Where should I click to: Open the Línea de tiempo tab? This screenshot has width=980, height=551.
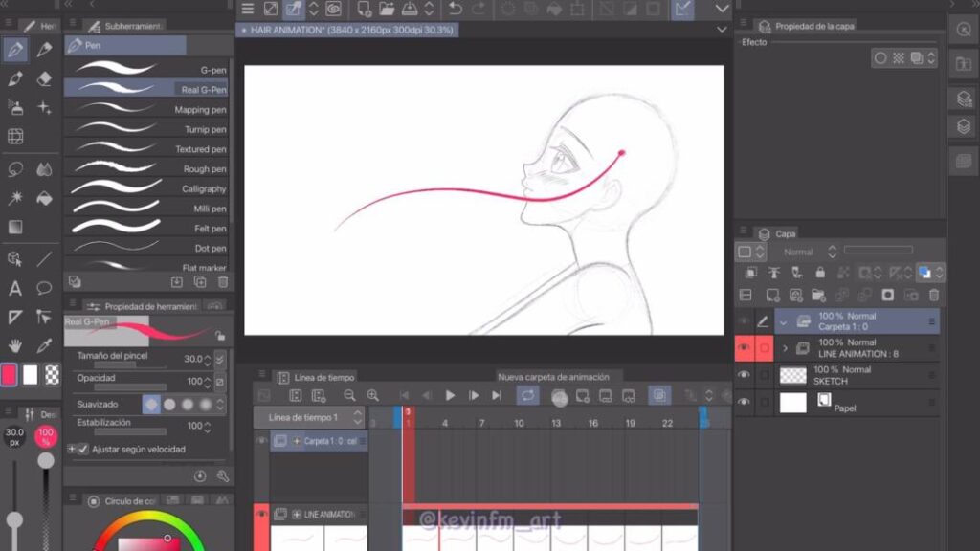[x=316, y=377]
